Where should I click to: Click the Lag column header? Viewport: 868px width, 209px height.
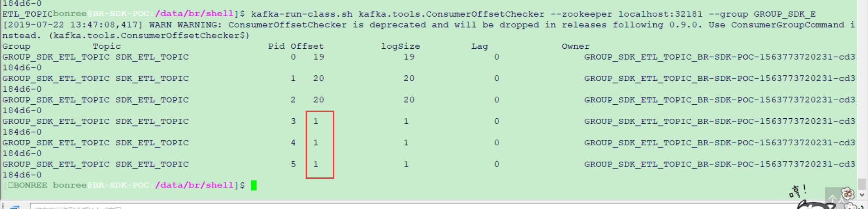(480, 46)
